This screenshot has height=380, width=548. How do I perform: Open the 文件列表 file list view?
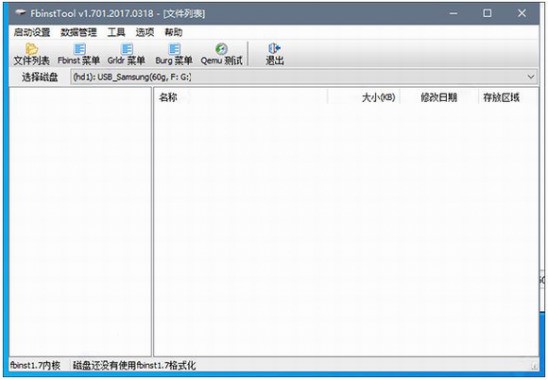point(31,54)
